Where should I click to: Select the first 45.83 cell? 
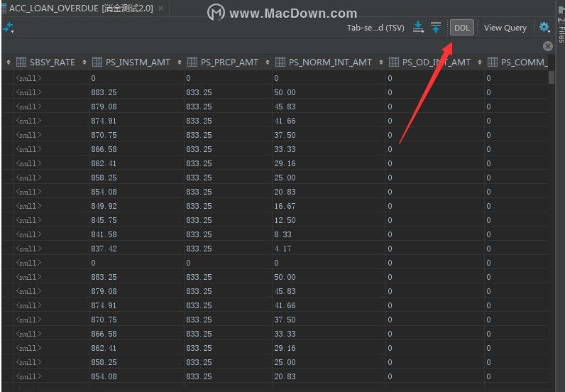[329, 107]
